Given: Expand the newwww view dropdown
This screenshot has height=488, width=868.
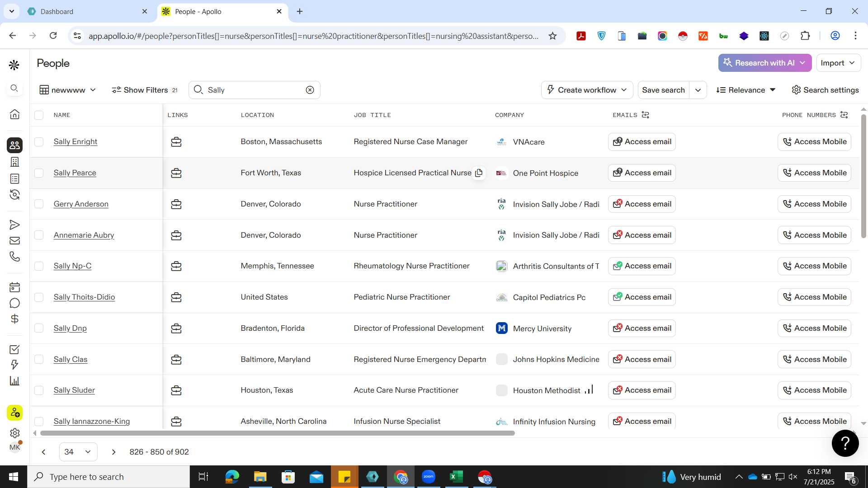Looking at the screenshot, I should click(x=68, y=90).
